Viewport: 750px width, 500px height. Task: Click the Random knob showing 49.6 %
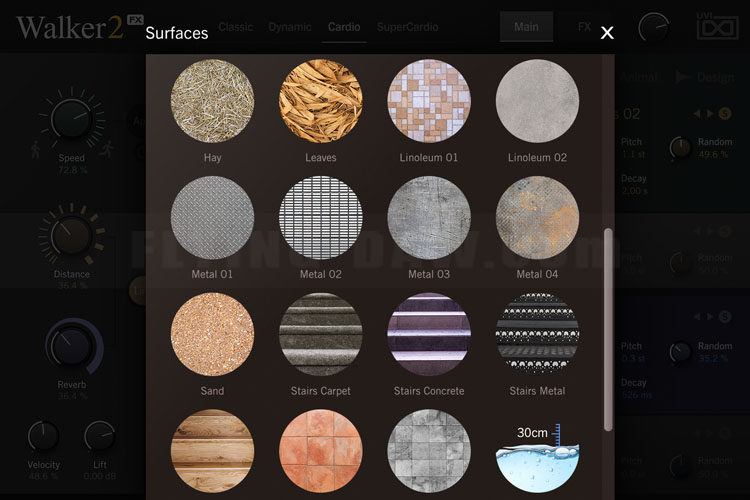click(x=681, y=148)
